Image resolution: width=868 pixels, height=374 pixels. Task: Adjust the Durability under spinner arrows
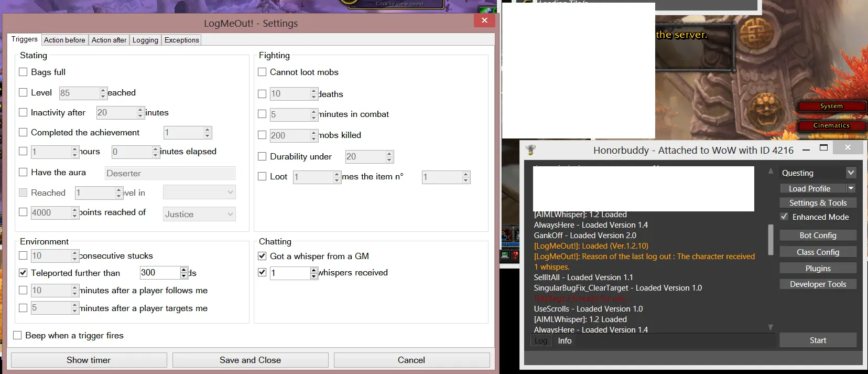(x=389, y=156)
